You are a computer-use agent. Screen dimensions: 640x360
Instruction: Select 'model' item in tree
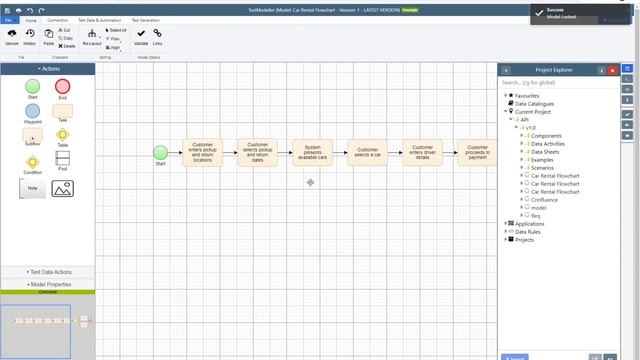(538, 208)
